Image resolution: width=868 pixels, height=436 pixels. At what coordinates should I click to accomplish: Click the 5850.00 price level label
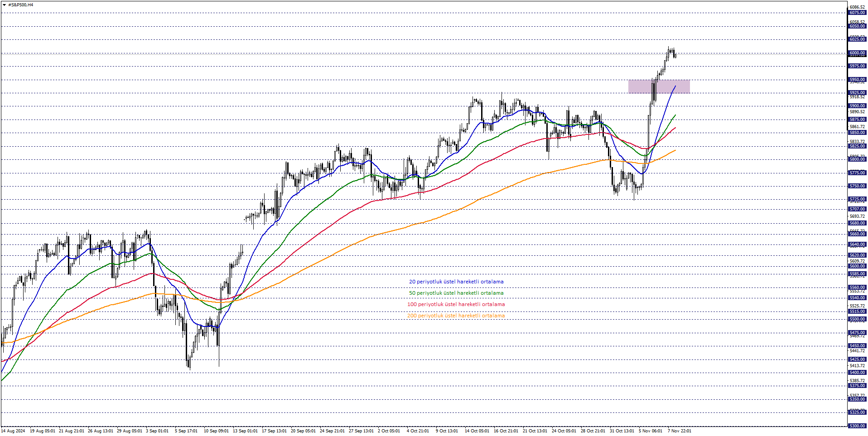point(857,133)
